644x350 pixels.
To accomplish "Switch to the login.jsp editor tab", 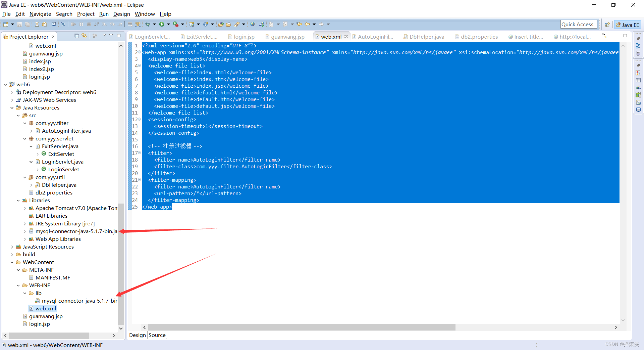I will [241, 37].
